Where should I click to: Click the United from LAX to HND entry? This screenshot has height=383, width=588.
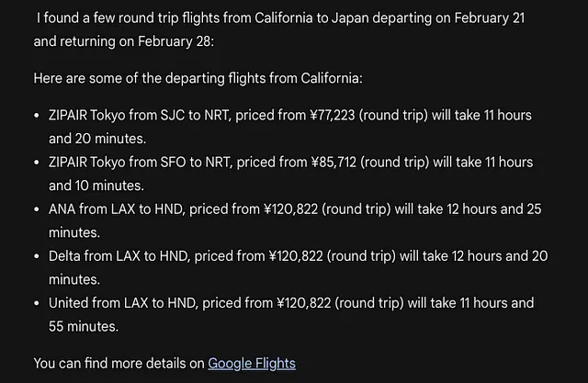(291, 314)
